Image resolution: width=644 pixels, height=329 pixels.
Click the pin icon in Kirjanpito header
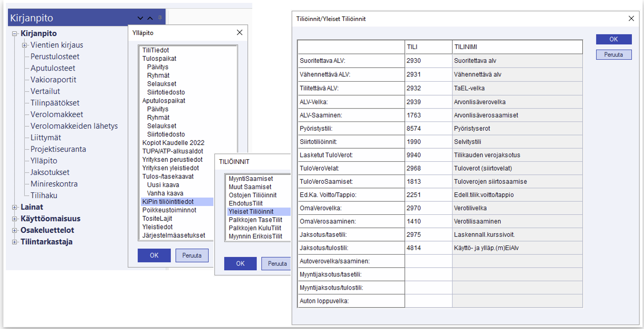pyautogui.click(x=160, y=18)
